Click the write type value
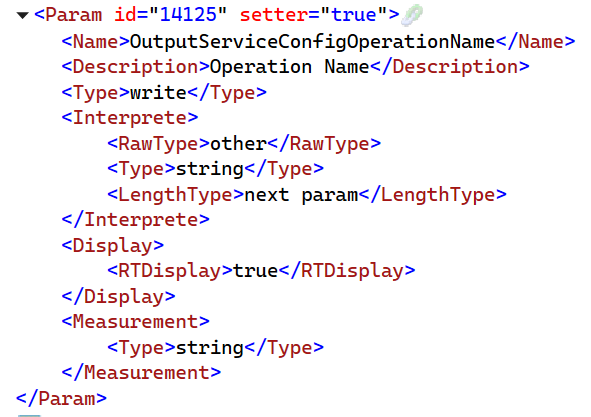The height and width of the screenshot is (417, 591). (158, 93)
